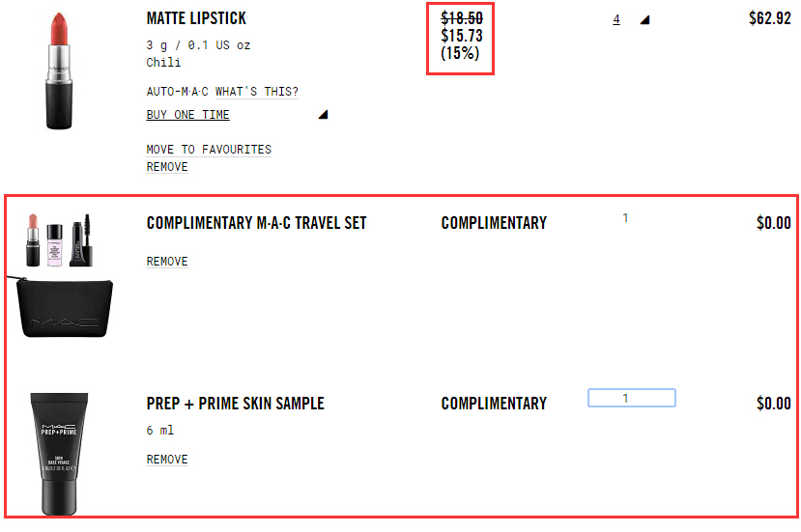The width and height of the screenshot is (801, 532).
Task: Click the Travel Set COMPLIMENTARY price label
Action: [494, 223]
